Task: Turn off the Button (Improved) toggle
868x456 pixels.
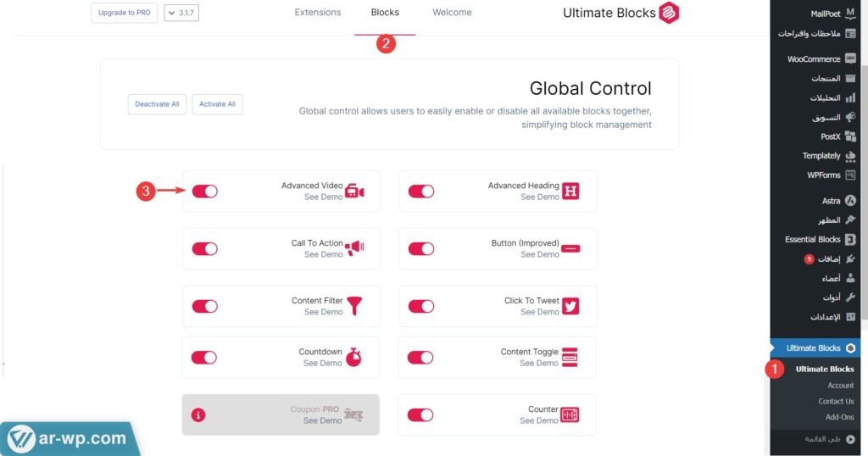Action: pos(421,249)
